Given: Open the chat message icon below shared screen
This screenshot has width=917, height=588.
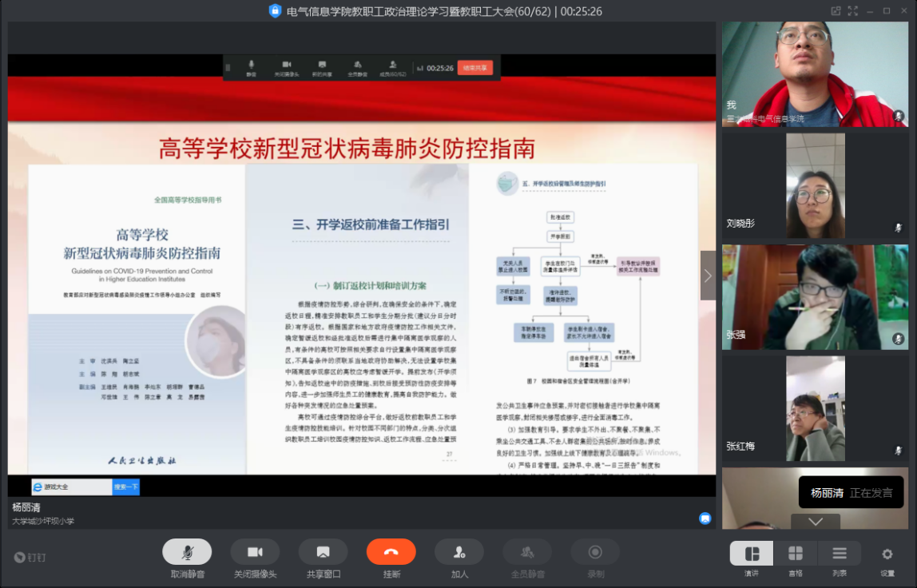Looking at the screenshot, I should tap(705, 518).
